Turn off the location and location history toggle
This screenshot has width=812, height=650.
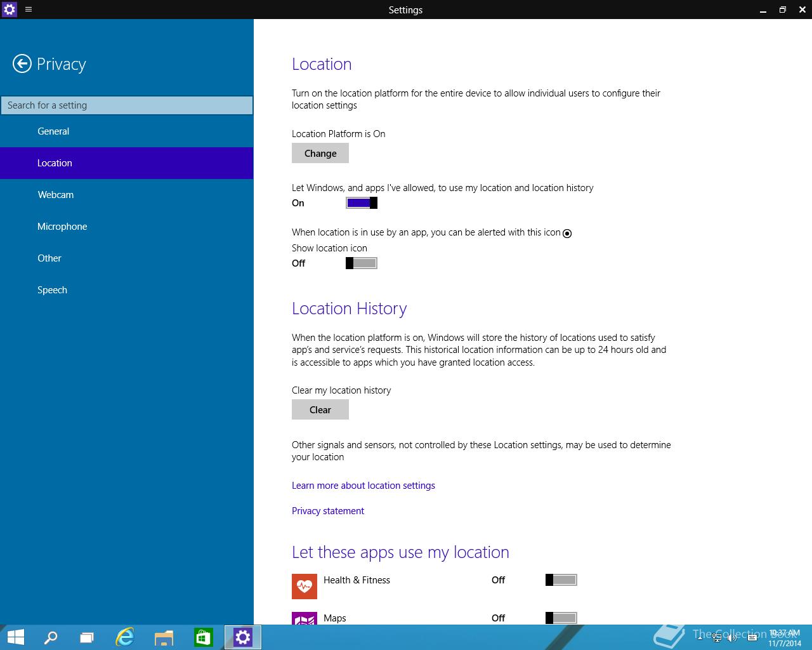[x=362, y=203]
